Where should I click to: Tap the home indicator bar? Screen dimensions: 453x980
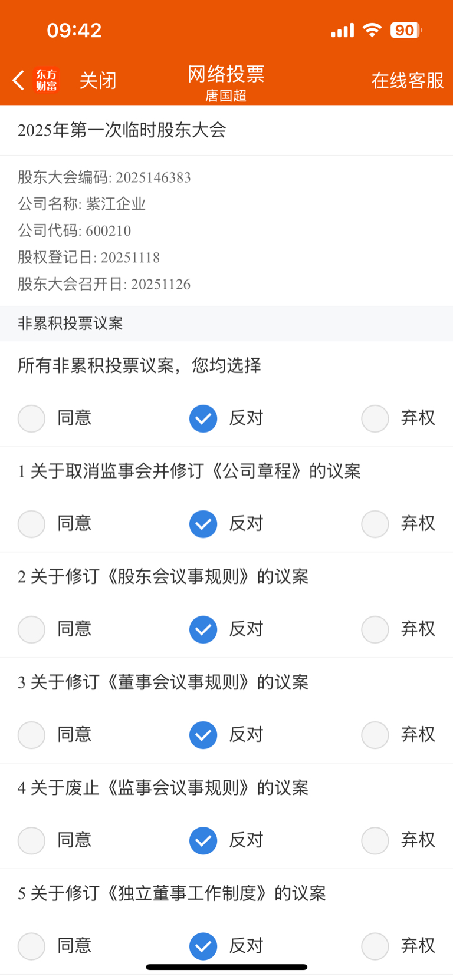[x=226, y=967]
